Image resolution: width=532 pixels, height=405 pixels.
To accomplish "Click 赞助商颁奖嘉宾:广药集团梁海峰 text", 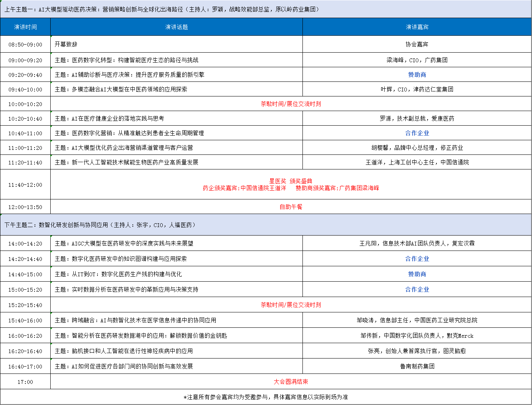I will (337, 188).
